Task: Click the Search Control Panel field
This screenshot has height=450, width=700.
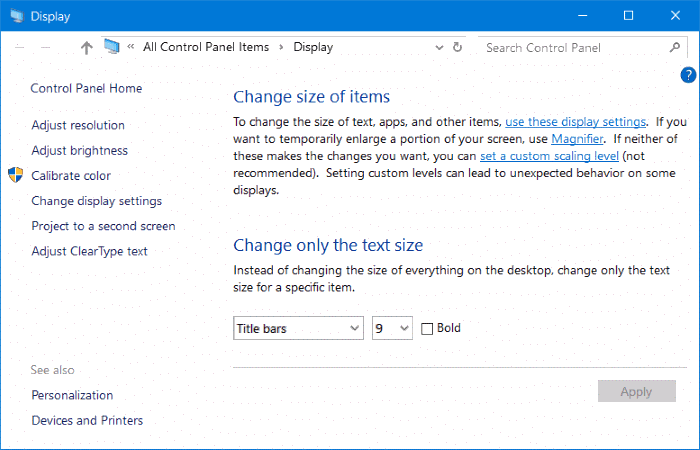Action: pos(582,47)
